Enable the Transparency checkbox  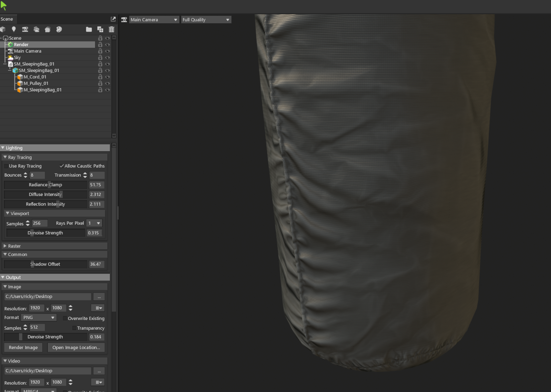[x=74, y=328]
